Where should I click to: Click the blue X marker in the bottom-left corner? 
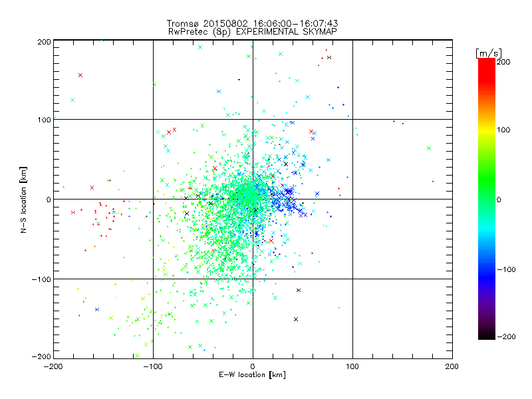[x=97, y=309]
